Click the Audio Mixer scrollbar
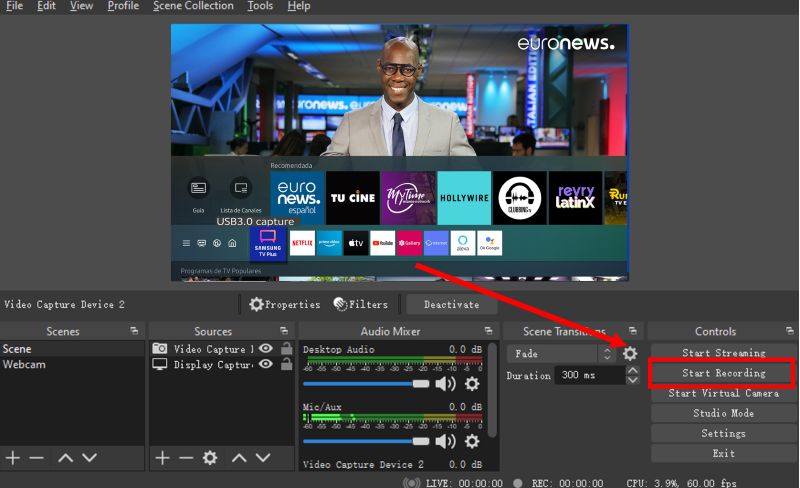Viewport: 800px width, 488px height. [492, 391]
